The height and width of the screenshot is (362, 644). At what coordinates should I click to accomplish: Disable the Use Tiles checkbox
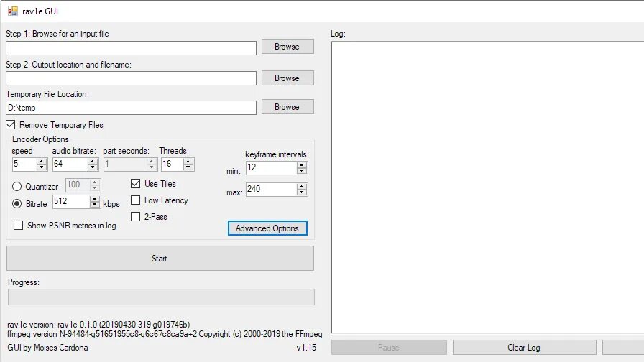(x=136, y=183)
